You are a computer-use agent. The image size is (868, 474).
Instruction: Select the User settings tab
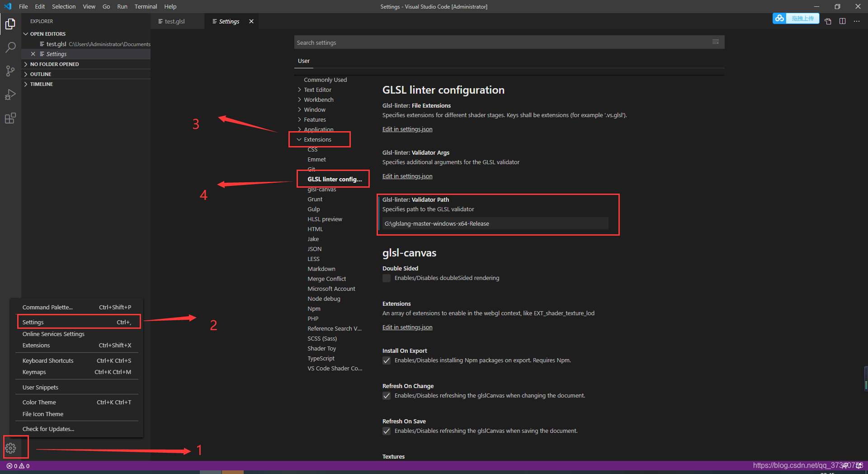coord(304,61)
